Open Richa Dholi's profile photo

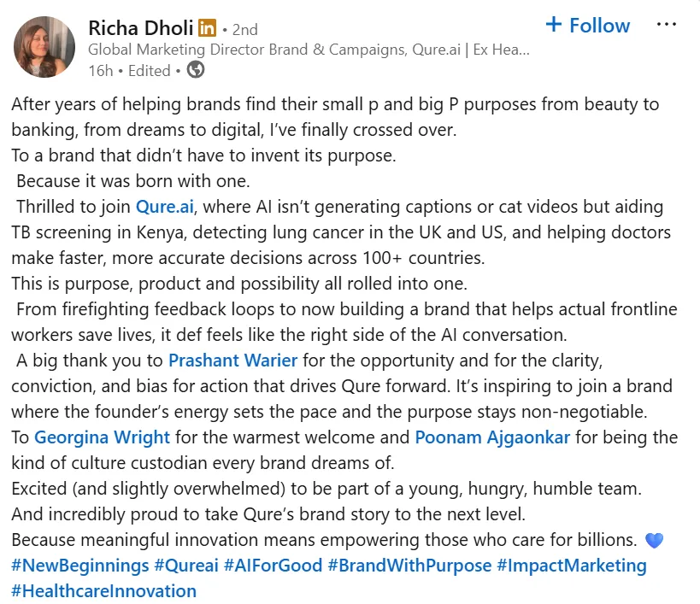[x=44, y=47]
